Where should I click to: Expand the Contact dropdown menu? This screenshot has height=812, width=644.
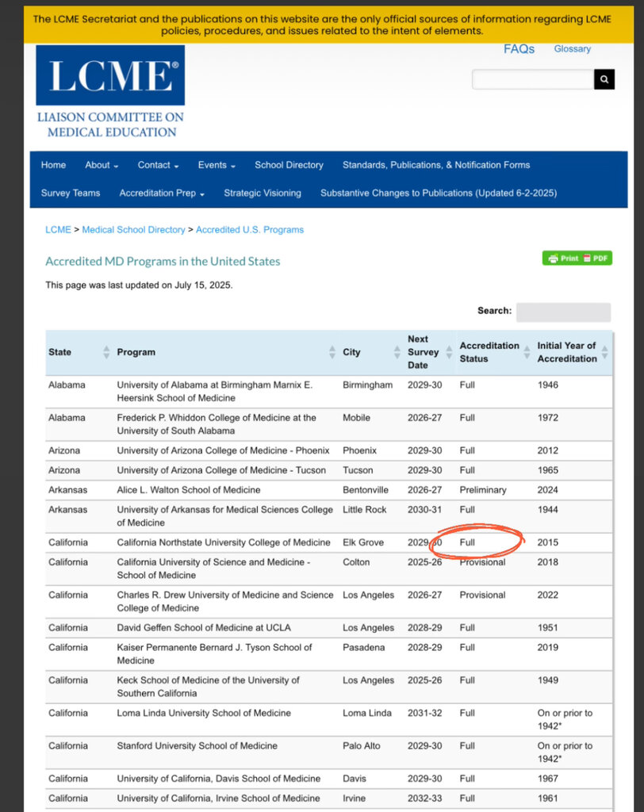(x=158, y=165)
